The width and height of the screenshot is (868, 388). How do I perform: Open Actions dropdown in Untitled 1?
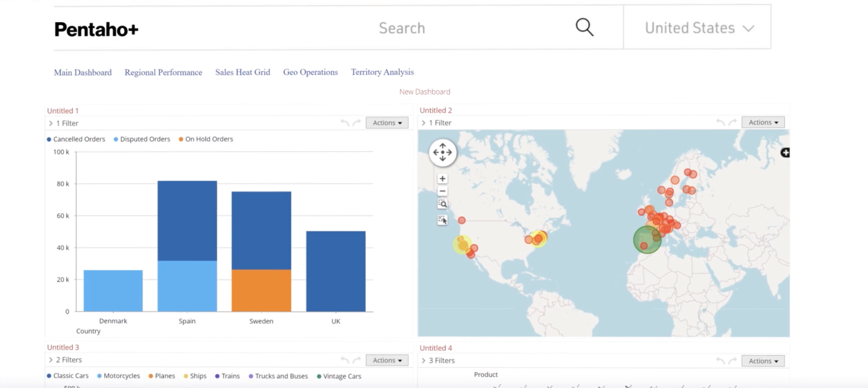coord(387,123)
